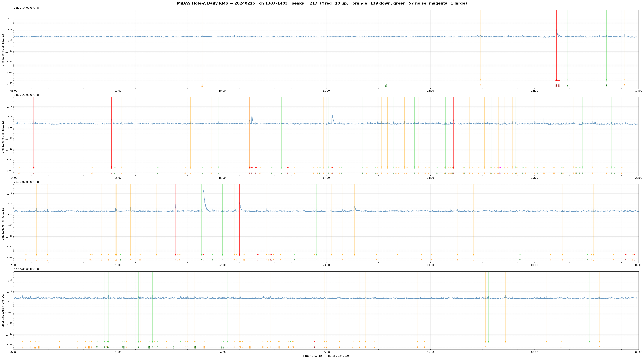Select orange peak marker 100
The image size is (644, 359).
(x=26, y=254)
